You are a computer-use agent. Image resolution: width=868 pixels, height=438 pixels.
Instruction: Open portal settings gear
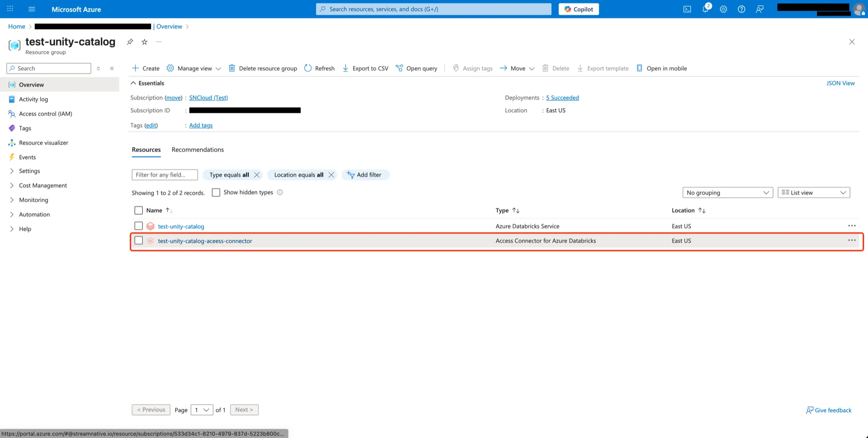tap(723, 9)
